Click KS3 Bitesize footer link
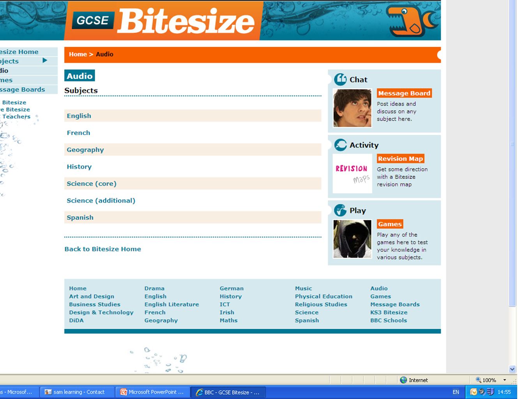Screen dimensions: 532x399 389,312
